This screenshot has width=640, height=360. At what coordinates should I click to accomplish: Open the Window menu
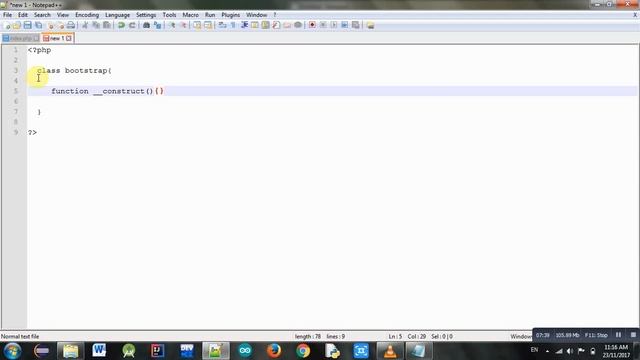[256, 15]
